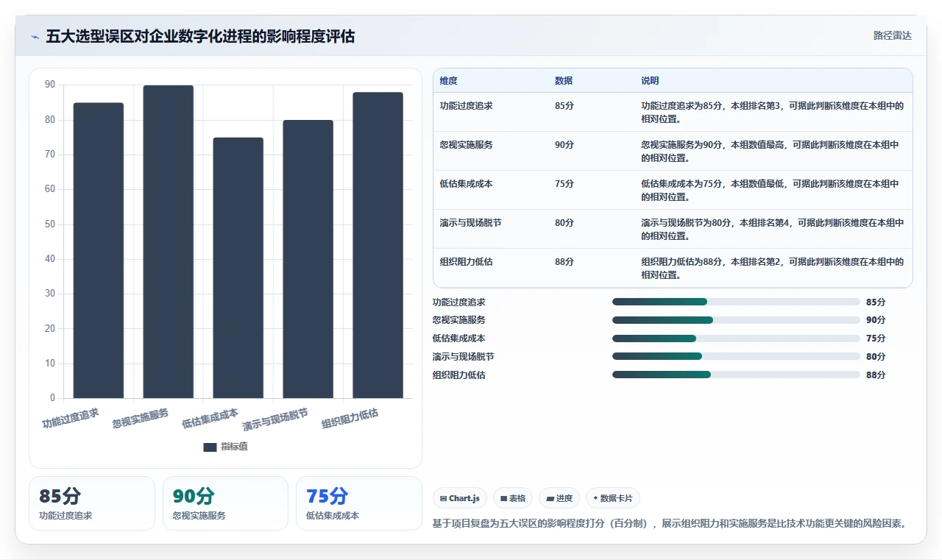Click the 80分 value beside the progress bars
942x560 pixels.
876,357
